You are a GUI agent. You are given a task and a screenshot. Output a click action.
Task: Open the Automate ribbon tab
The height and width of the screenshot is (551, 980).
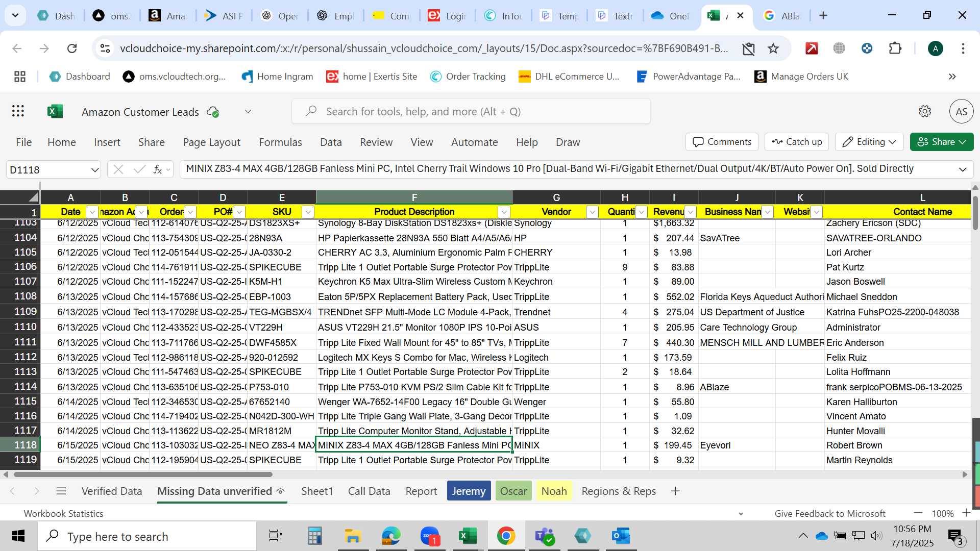[x=474, y=142]
